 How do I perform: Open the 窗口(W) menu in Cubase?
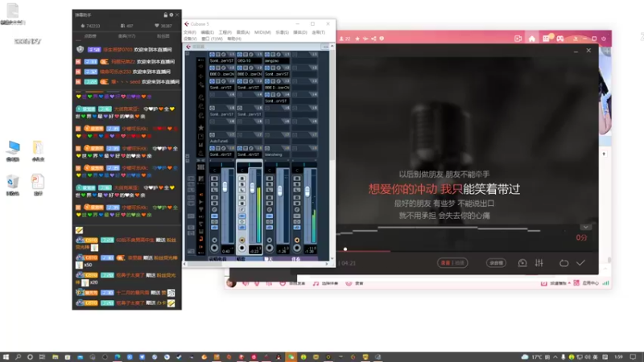pos(212,39)
